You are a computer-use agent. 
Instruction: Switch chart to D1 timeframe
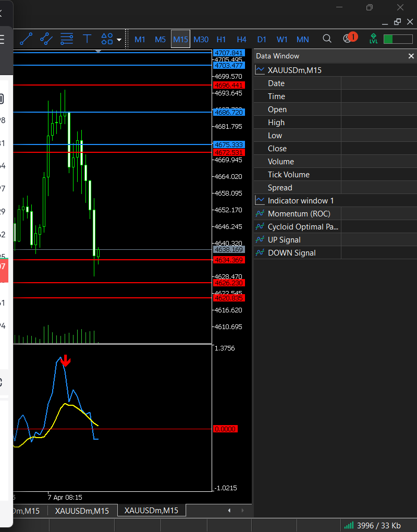[x=262, y=39]
